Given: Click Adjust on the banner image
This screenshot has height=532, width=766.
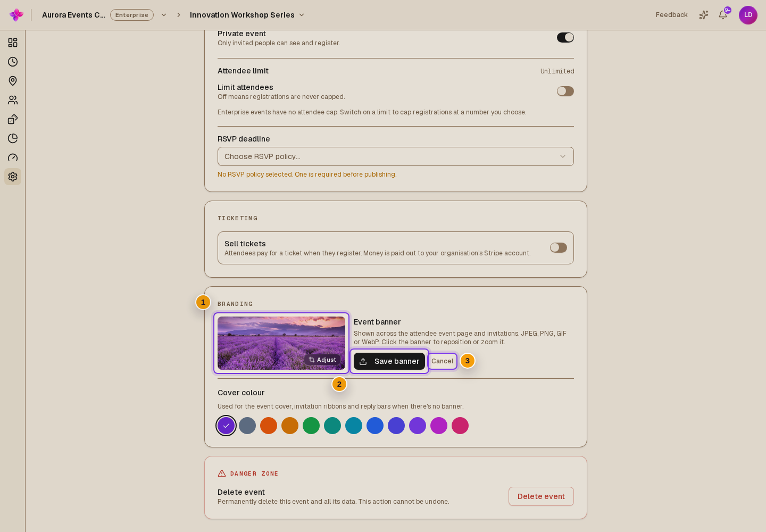Looking at the screenshot, I should pyautogui.click(x=322, y=360).
